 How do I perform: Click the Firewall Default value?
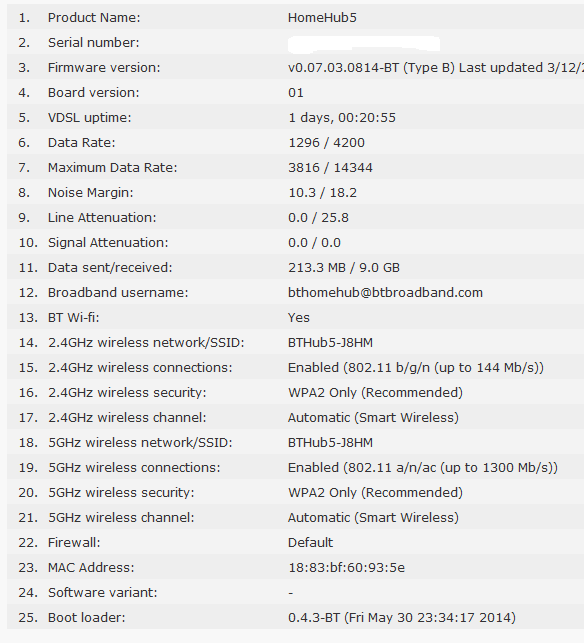point(310,543)
